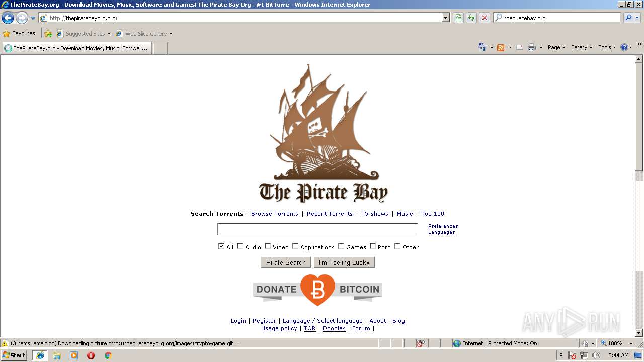Image resolution: width=644 pixels, height=362 pixels.
Task: Expand the search provider dropdown arrow
Action: tap(637, 18)
